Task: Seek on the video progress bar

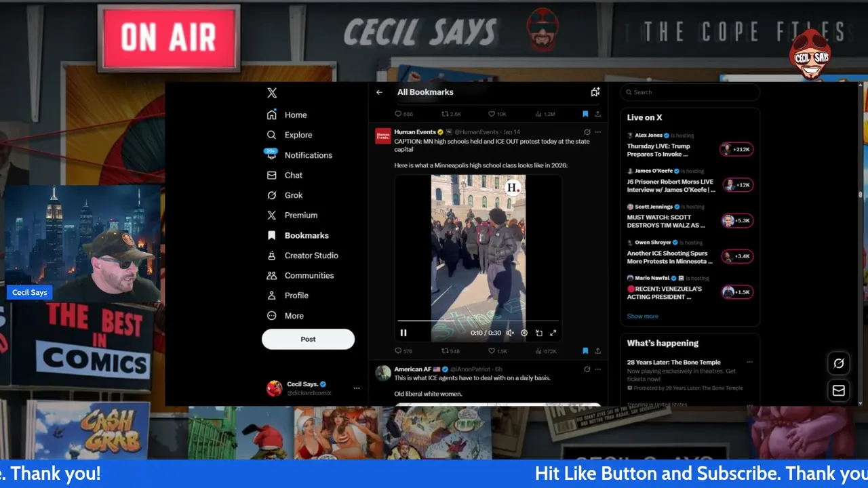Action: tap(478, 321)
